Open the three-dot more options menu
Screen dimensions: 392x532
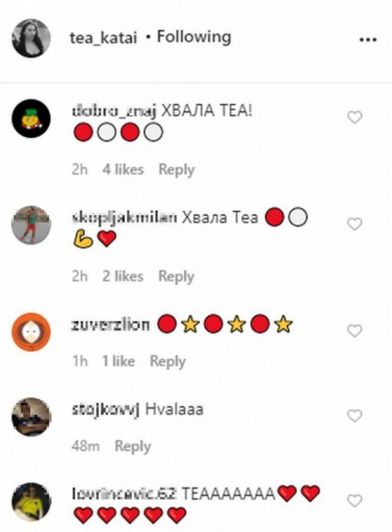(x=368, y=40)
